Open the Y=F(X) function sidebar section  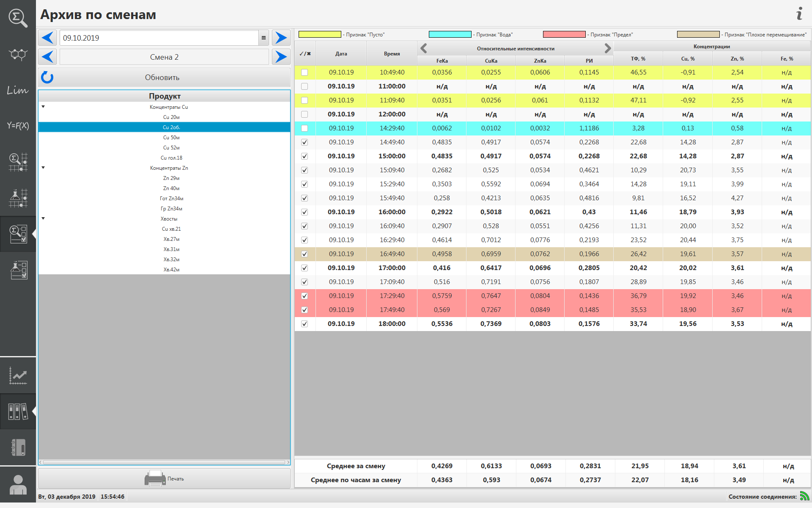click(17, 126)
